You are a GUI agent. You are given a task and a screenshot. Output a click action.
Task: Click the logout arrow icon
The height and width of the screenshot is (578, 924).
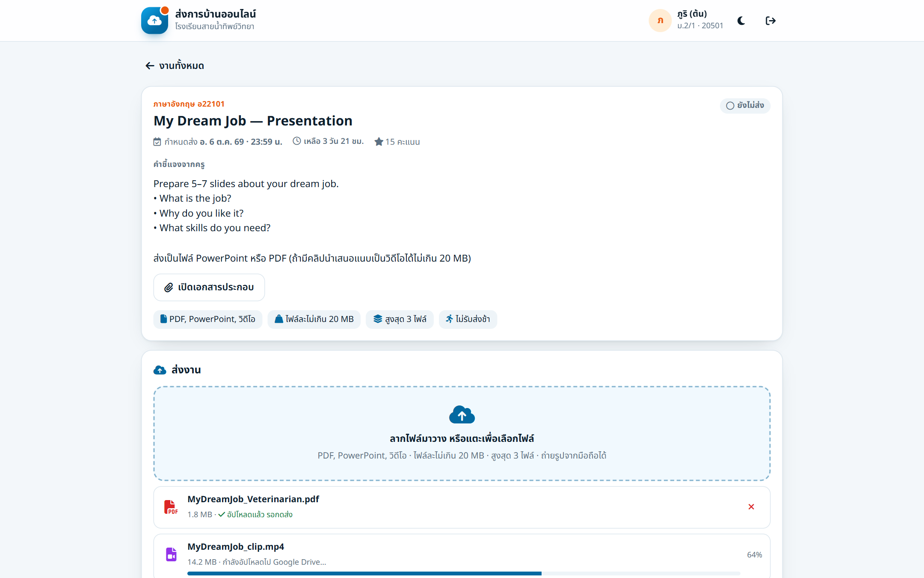point(770,21)
